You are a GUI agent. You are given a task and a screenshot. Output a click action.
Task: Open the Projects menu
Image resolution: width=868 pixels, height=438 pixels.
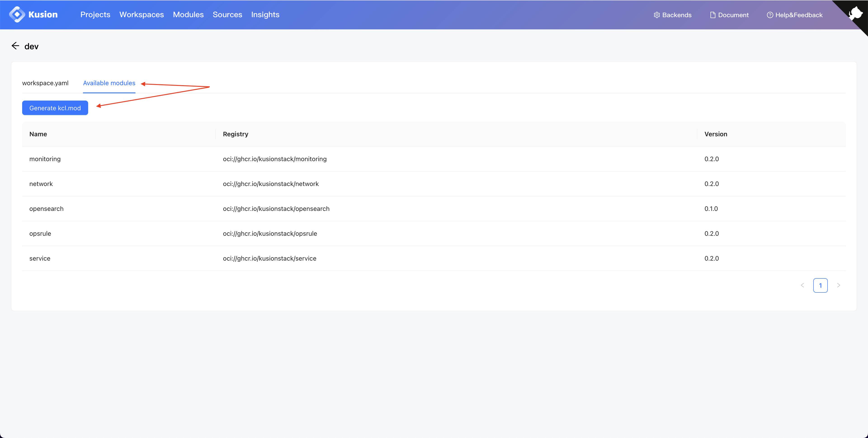(x=95, y=14)
